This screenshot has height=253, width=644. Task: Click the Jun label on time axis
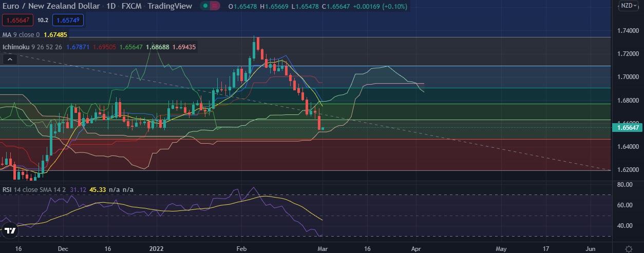[x=591, y=248]
